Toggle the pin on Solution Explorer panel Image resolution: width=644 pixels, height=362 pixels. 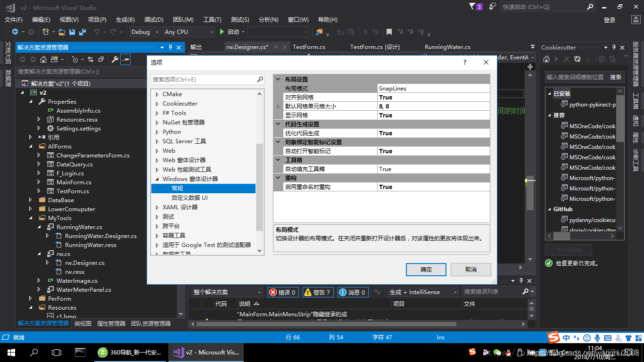pos(170,48)
